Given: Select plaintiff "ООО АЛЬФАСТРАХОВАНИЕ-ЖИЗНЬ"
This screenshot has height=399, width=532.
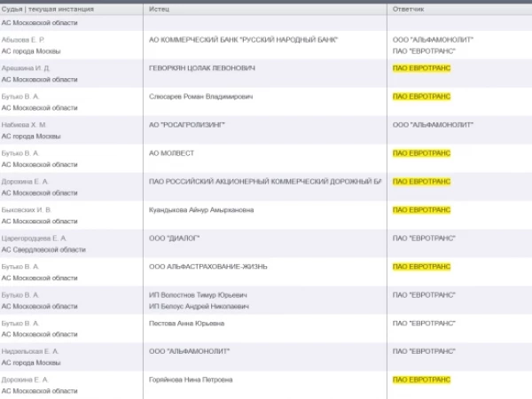Looking at the screenshot, I should 208,267.
